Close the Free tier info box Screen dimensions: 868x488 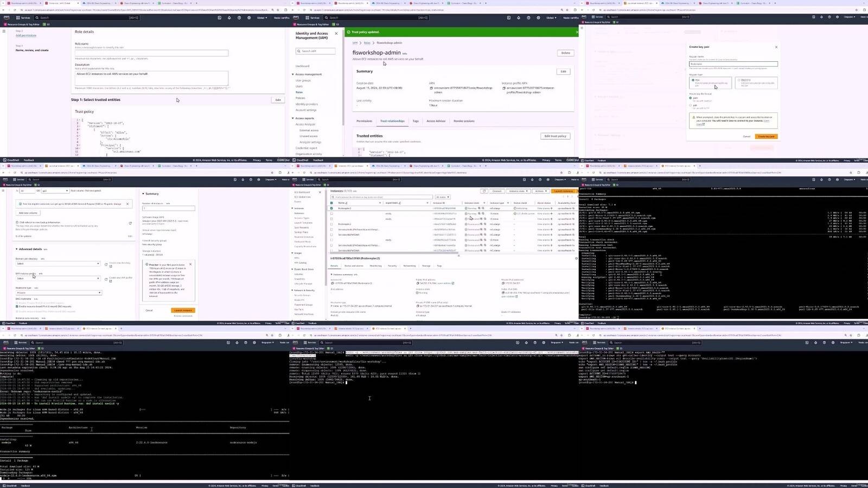190,264
